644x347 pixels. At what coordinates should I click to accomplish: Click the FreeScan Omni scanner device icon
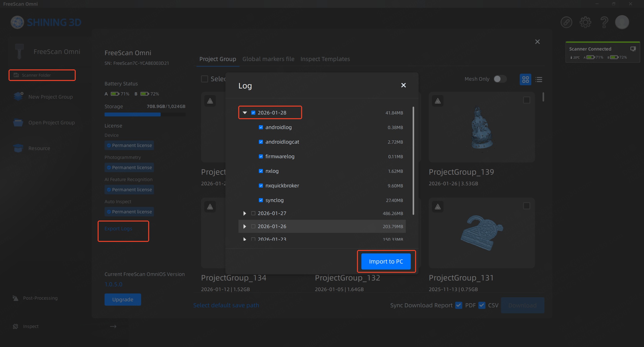point(19,51)
